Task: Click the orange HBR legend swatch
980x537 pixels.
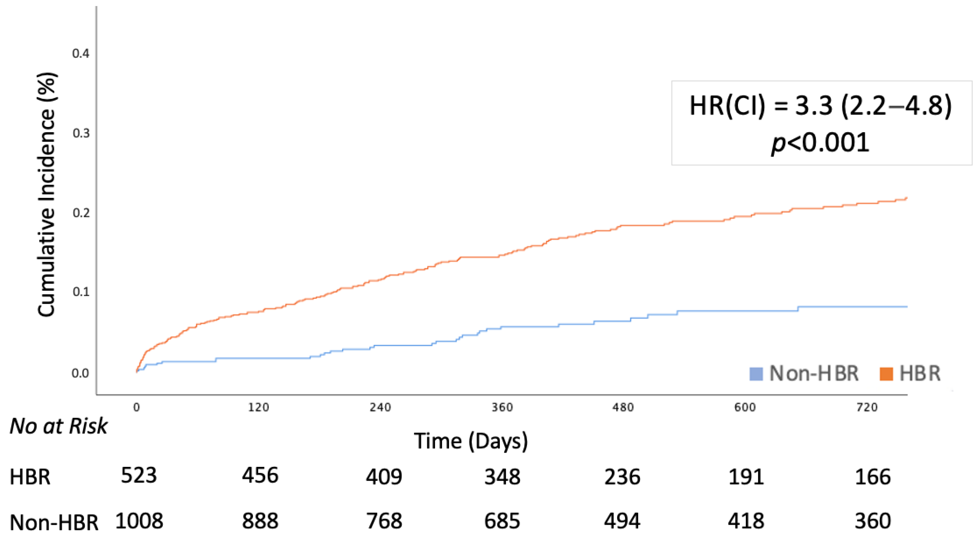Action: pos(886,374)
